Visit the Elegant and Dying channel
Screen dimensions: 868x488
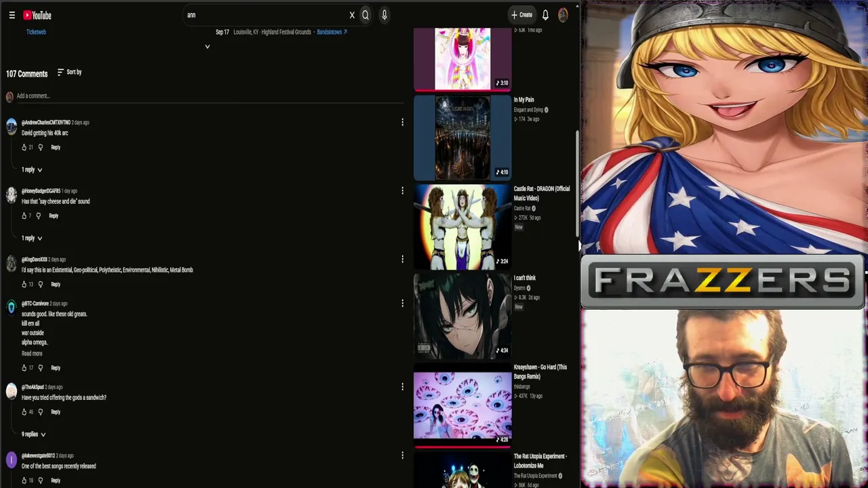(x=528, y=110)
